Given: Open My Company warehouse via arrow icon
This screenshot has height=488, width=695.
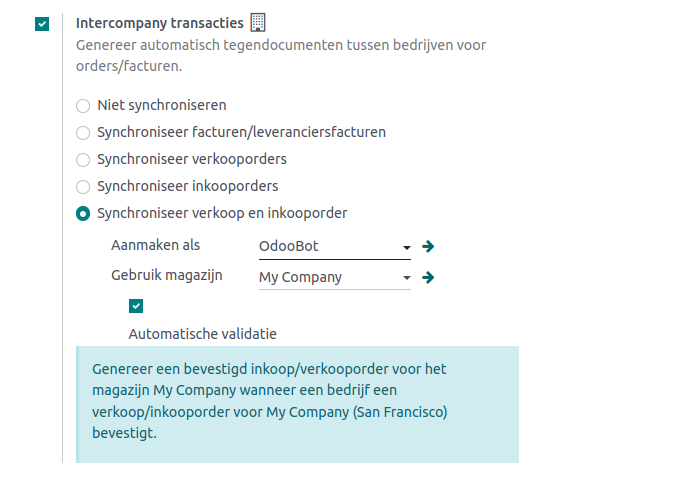Looking at the screenshot, I should point(428,277).
